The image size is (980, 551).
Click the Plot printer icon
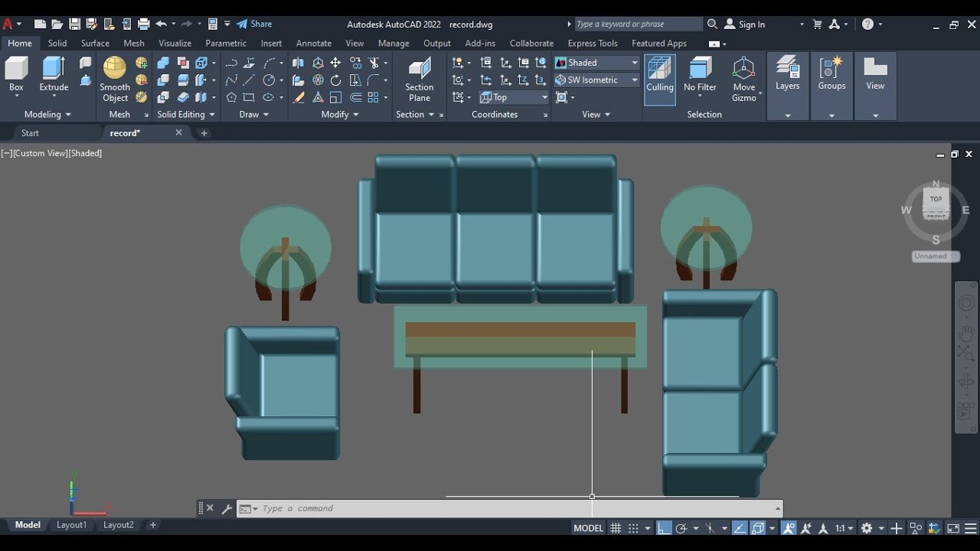pos(143,24)
